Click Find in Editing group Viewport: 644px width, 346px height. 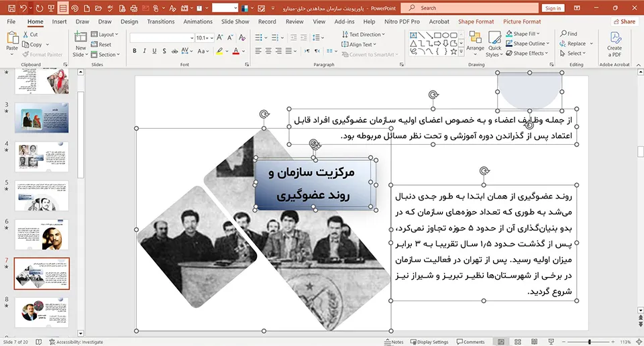(x=568, y=34)
